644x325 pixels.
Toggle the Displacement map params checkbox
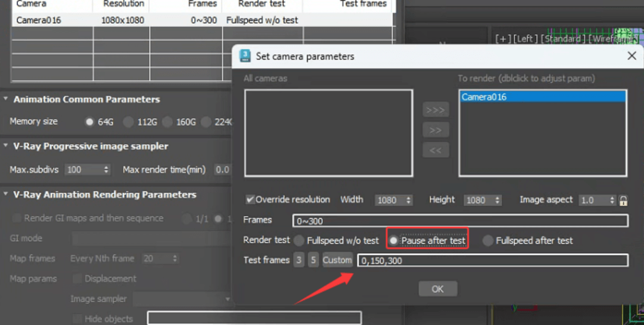(77, 279)
